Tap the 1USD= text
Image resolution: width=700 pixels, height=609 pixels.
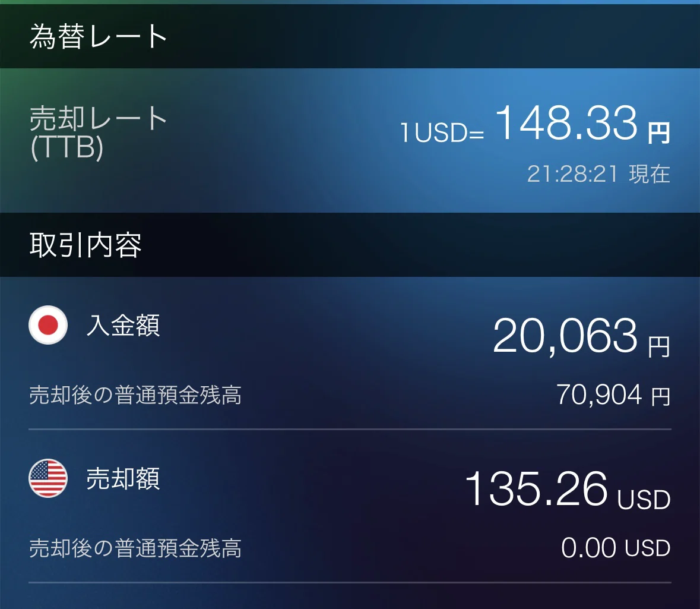(x=442, y=132)
